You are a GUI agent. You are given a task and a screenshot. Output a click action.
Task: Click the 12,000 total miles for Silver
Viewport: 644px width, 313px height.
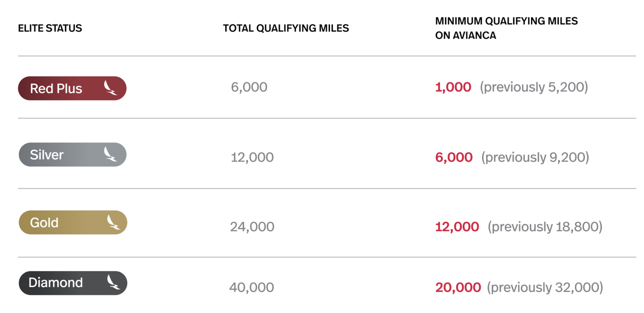[252, 157]
